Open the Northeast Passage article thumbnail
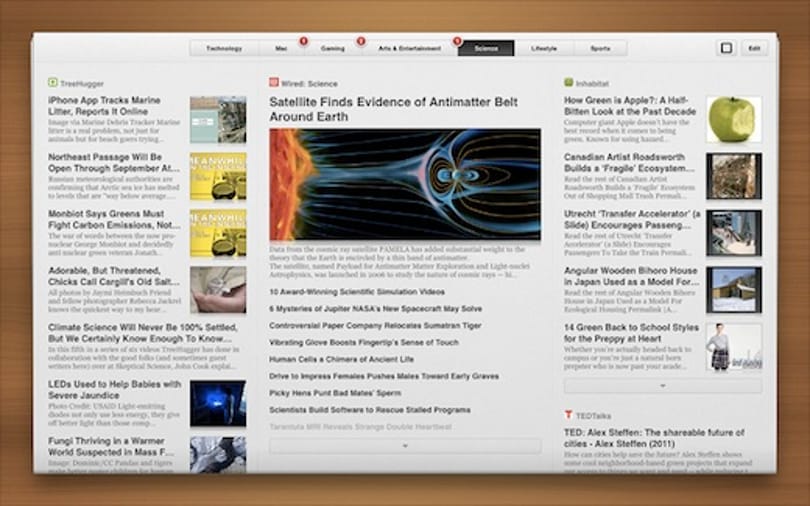810x506 pixels. 218,177
